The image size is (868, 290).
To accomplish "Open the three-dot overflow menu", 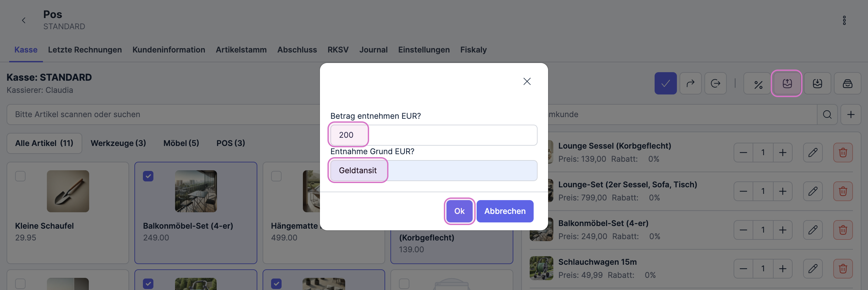I will pos(844,21).
